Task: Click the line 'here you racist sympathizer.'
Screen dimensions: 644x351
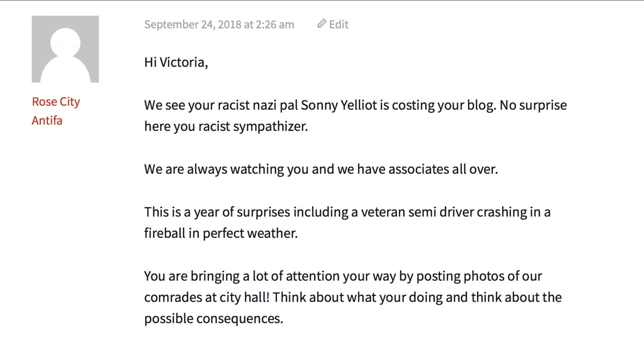Action: click(226, 126)
